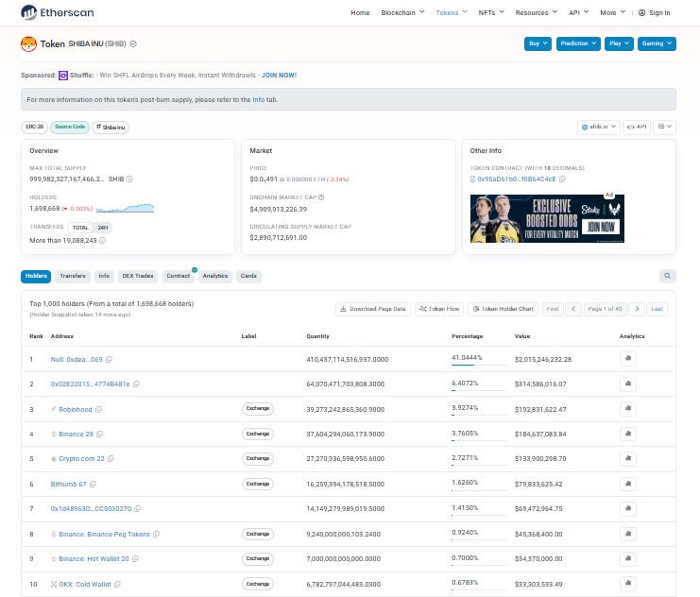Switch to the Transfers tab

pyautogui.click(x=73, y=276)
